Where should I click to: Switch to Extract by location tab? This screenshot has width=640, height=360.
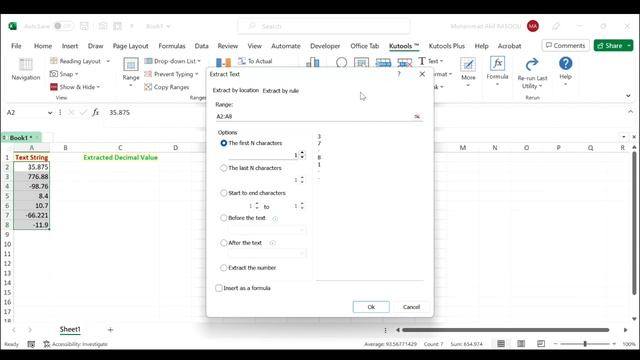coord(236,90)
